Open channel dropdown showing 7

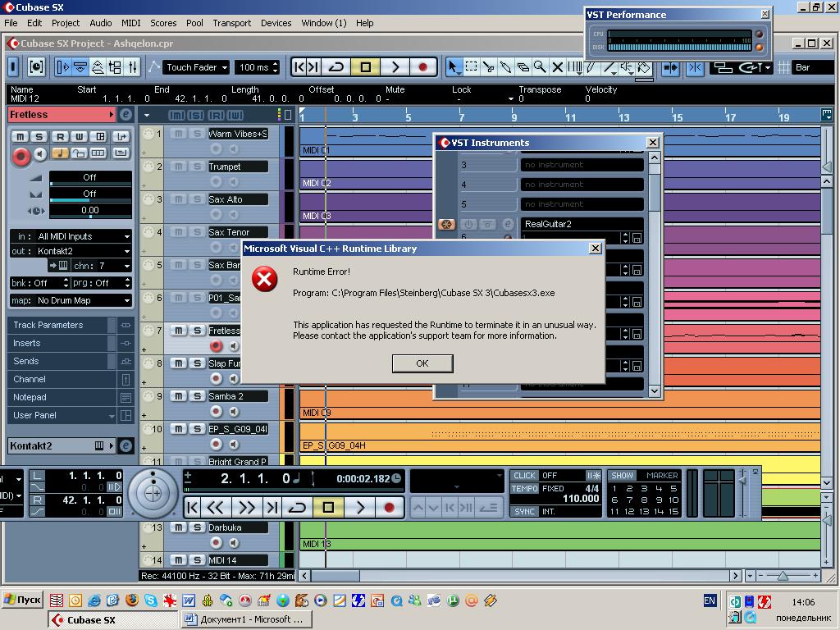[101, 265]
